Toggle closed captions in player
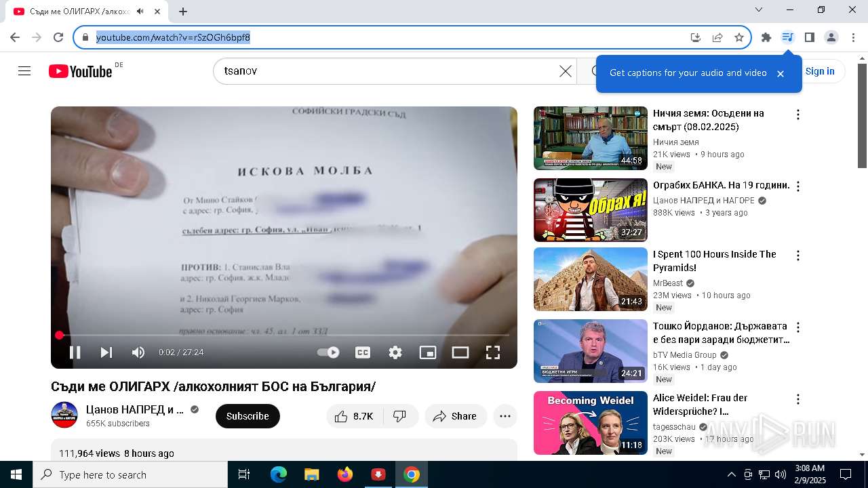This screenshot has height=488, width=868. click(363, 352)
